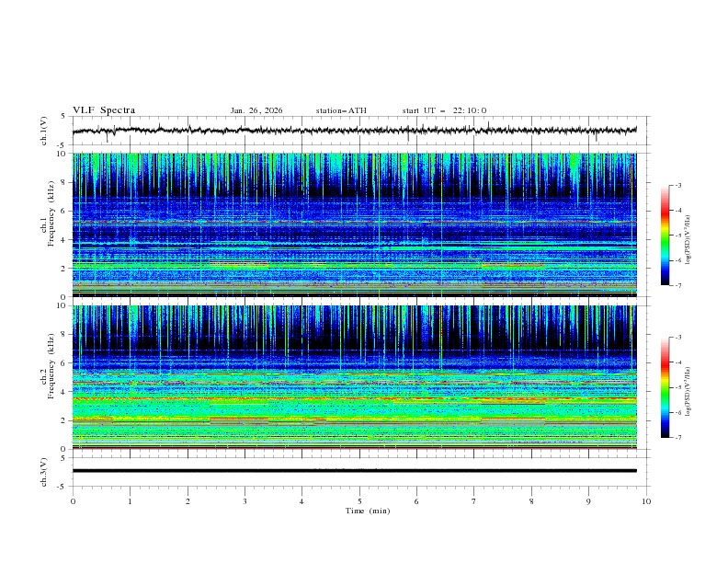728x563 pixels.
Task: Click the time axis tick label '5'
Action: tap(359, 501)
